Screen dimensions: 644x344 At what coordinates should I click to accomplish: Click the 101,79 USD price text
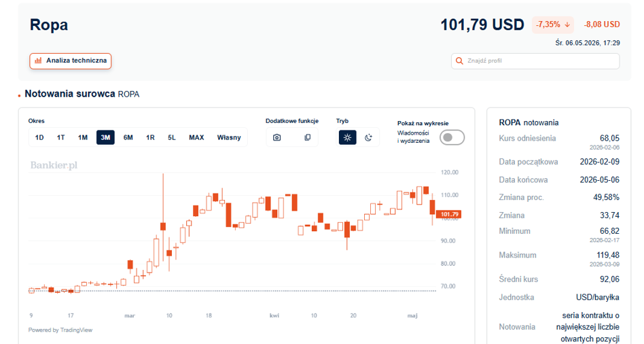pyautogui.click(x=482, y=24)
